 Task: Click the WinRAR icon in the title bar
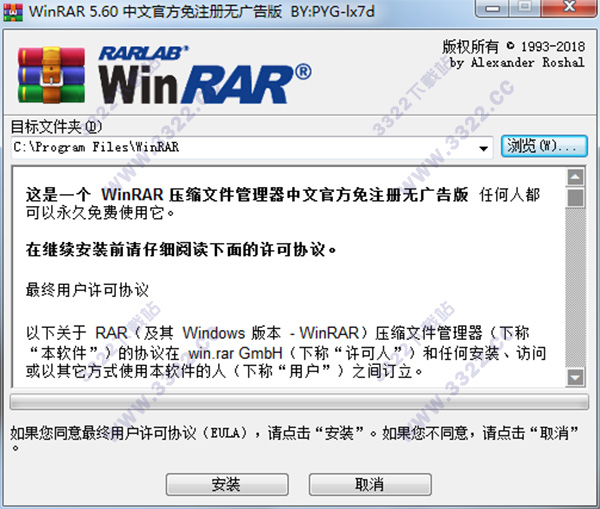tap(13, 11)
